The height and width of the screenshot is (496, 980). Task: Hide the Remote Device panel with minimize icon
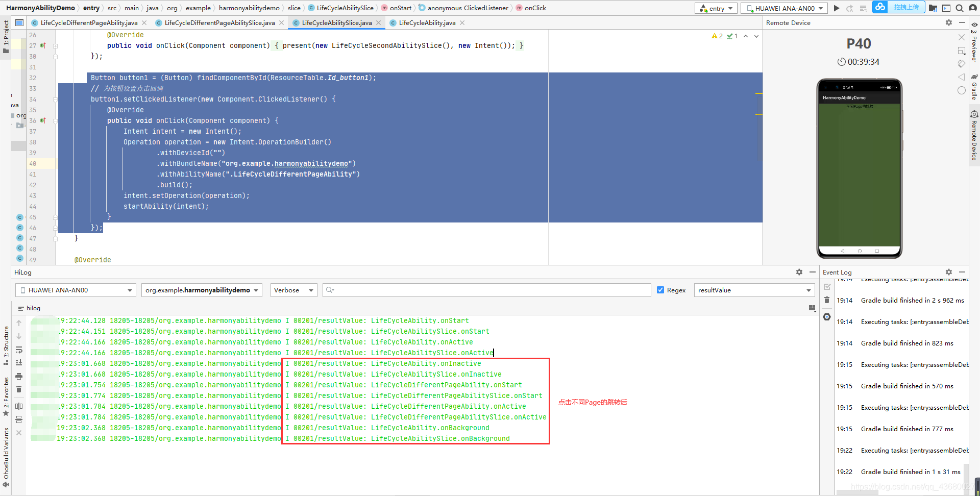click(962, 22)
